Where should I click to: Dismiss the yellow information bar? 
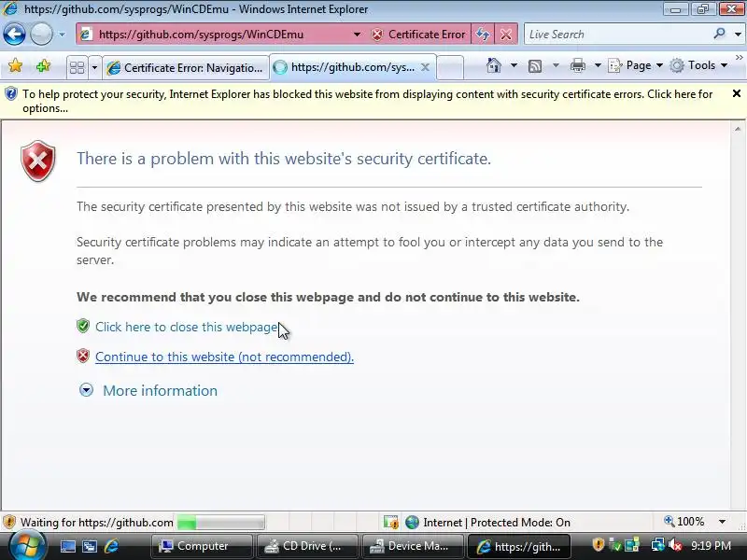[x=737, y=94]
